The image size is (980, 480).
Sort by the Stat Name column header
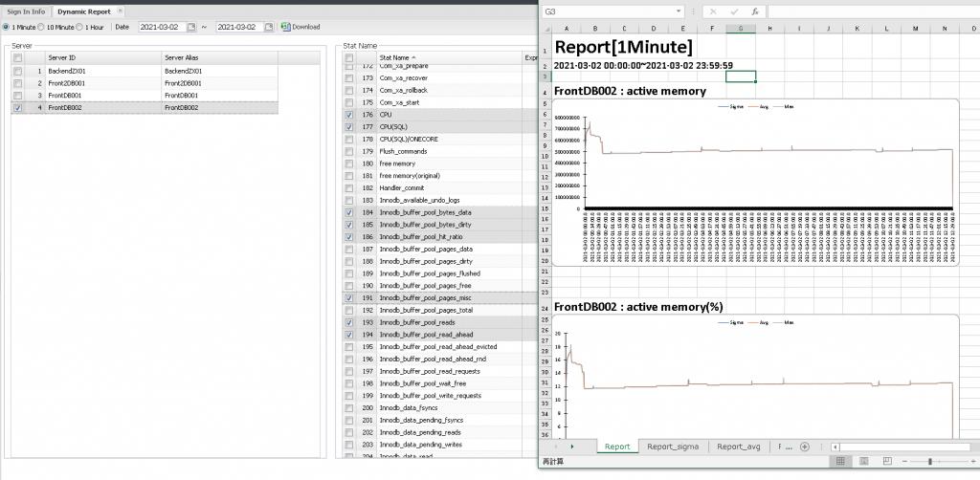[x=449, y=57]
